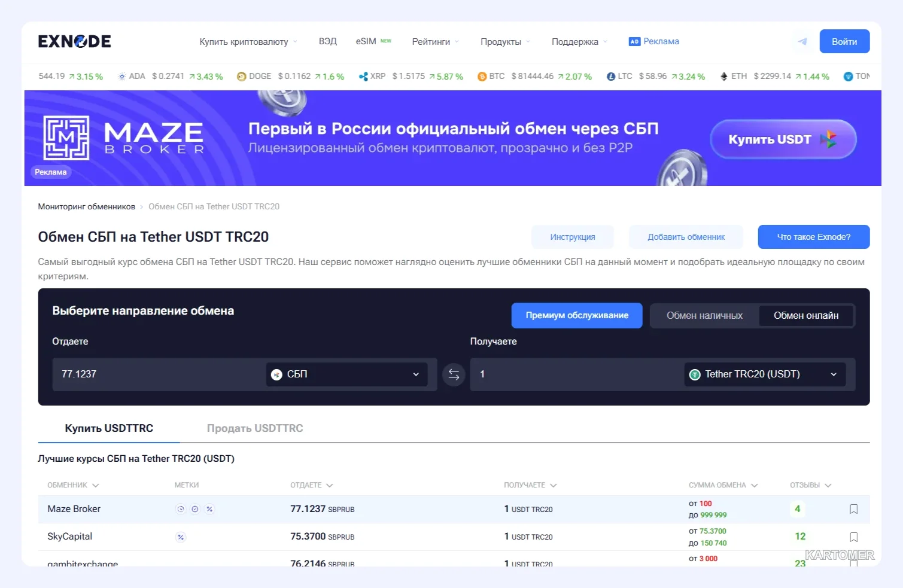The width and height of the screenshot is (903, 588).
Task: Open the ВЭД menu item
Action: 328,41
